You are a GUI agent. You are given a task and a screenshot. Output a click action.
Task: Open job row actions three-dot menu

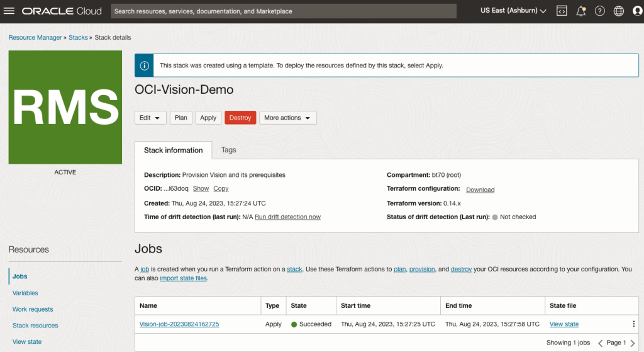[633, 324]
